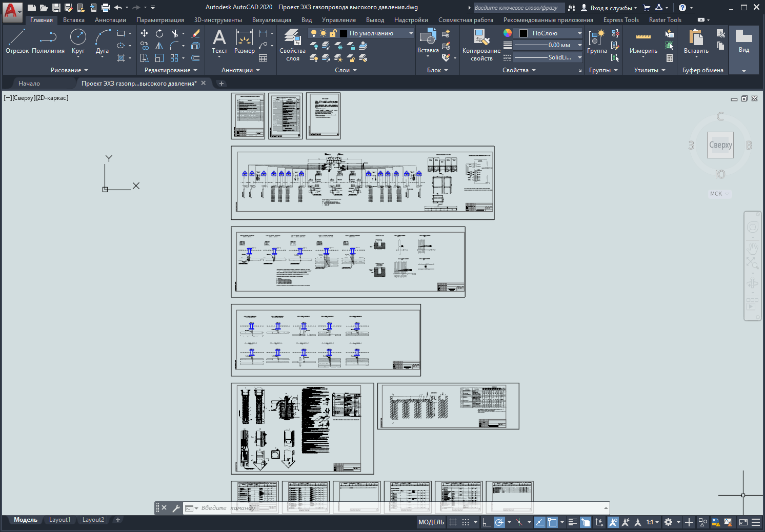The image size is (765, 532).
Task: Activate the Круг circle tool
Action: pos(78,41)
